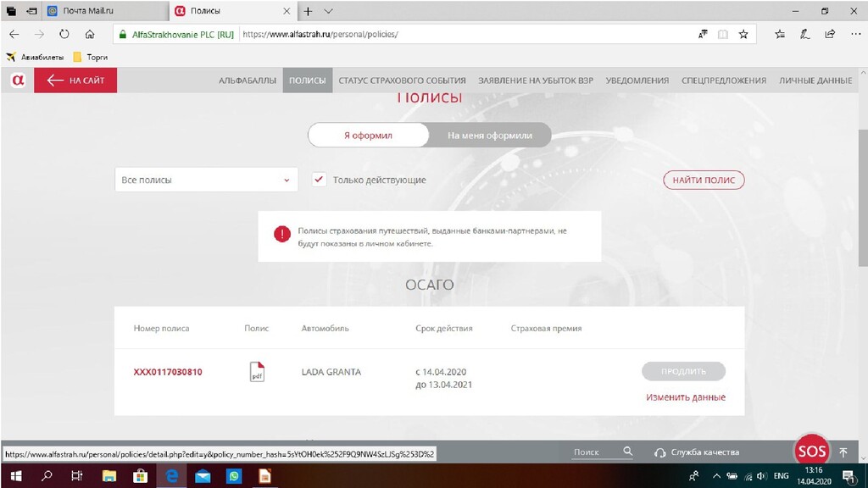Open browser settings and more menu
The height and width of the screenshot is (488, 868).
[x=856, y=34]
